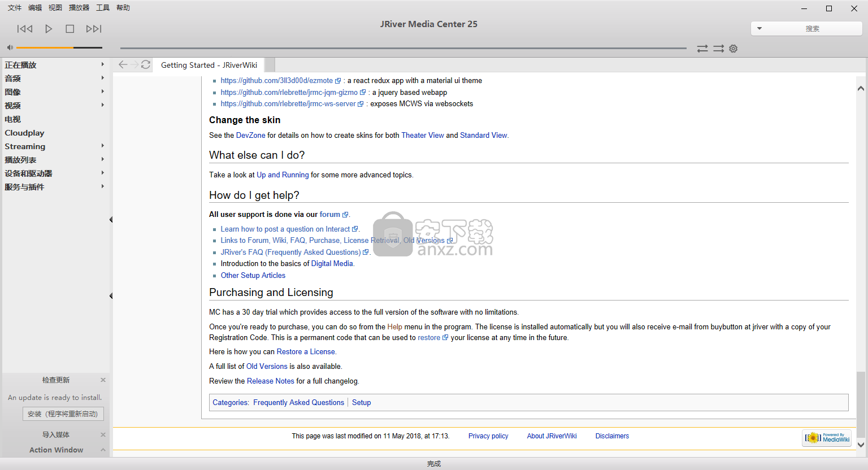Expand the 设备和驱动器 tree arrow
This screenshot has width=868, height=470.
click(102, 173)
